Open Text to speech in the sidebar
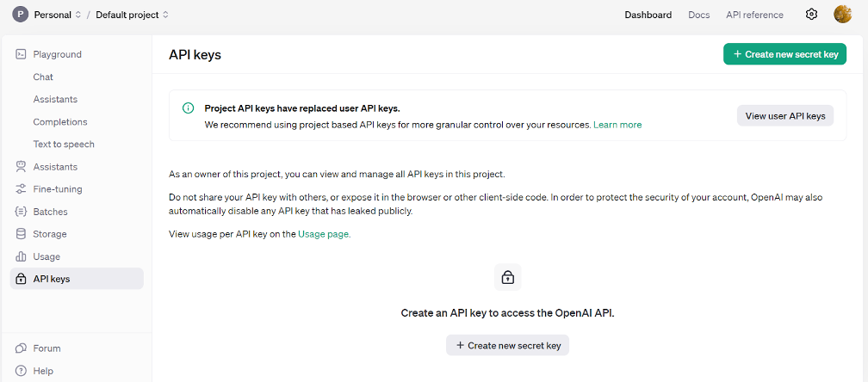 pyautogui.click(x=64, y=145)
